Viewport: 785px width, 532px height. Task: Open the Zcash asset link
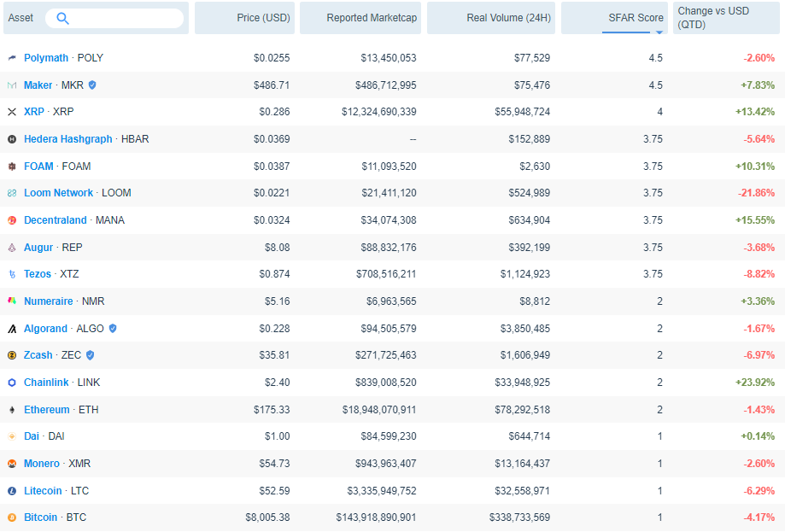(x=38, y=355)
